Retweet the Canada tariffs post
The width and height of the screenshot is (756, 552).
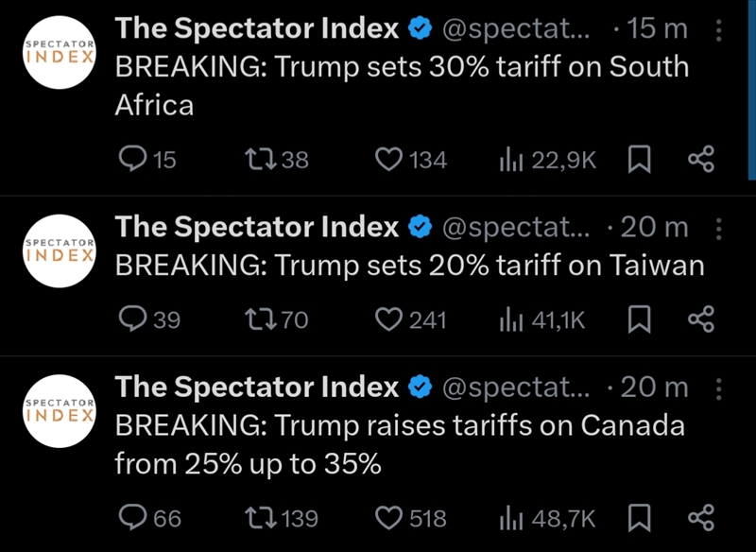258,518
